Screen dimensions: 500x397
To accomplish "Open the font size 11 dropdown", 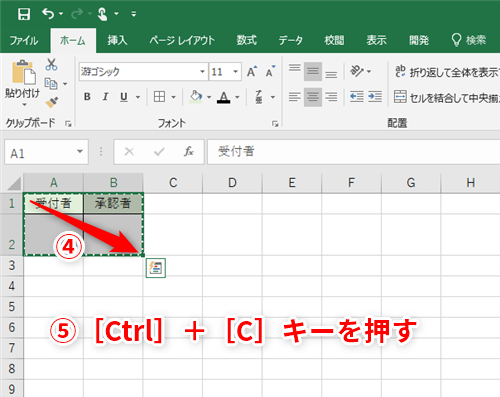I will click(x=235, y=72).
